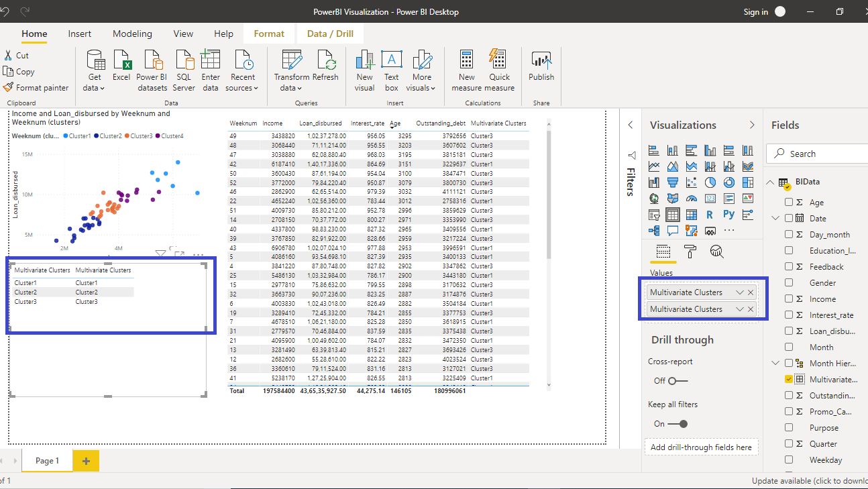Collapse the BIData table tree
This screenshot has width=868, height=489.
pyautogui.click(x=769, y=182)
